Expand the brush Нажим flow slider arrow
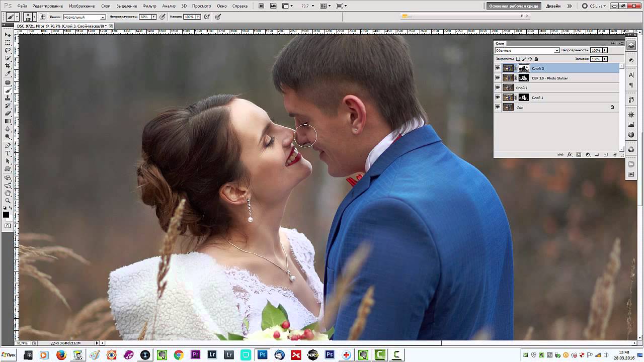Screen dimensions: 644x362 click(x=198, y=17)
